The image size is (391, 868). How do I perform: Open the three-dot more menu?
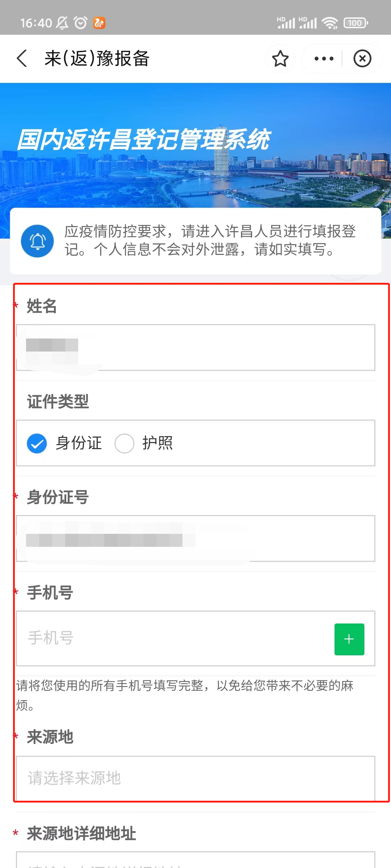pyautogui.click(x=324, y=59)
